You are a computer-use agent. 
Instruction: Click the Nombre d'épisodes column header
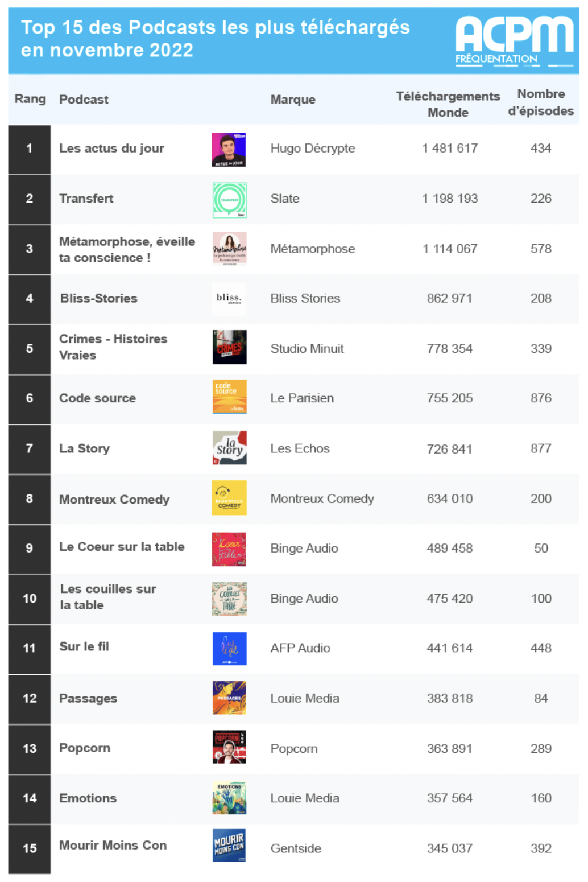point(540,102)
